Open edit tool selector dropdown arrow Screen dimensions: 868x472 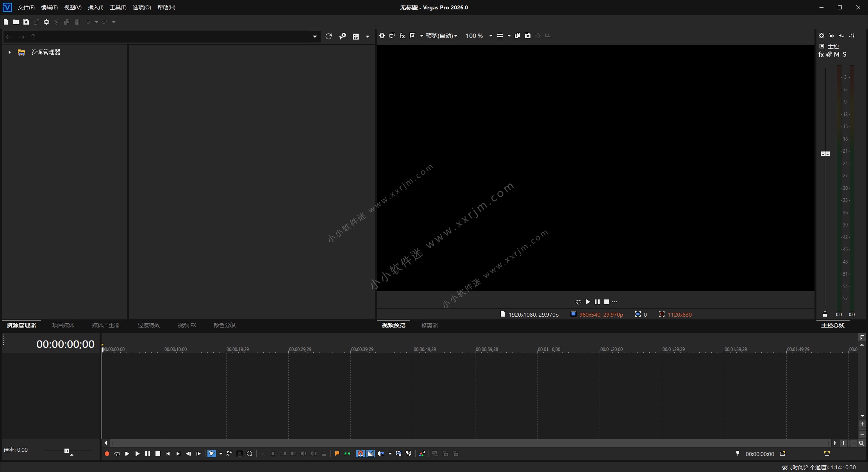(221, 454)
